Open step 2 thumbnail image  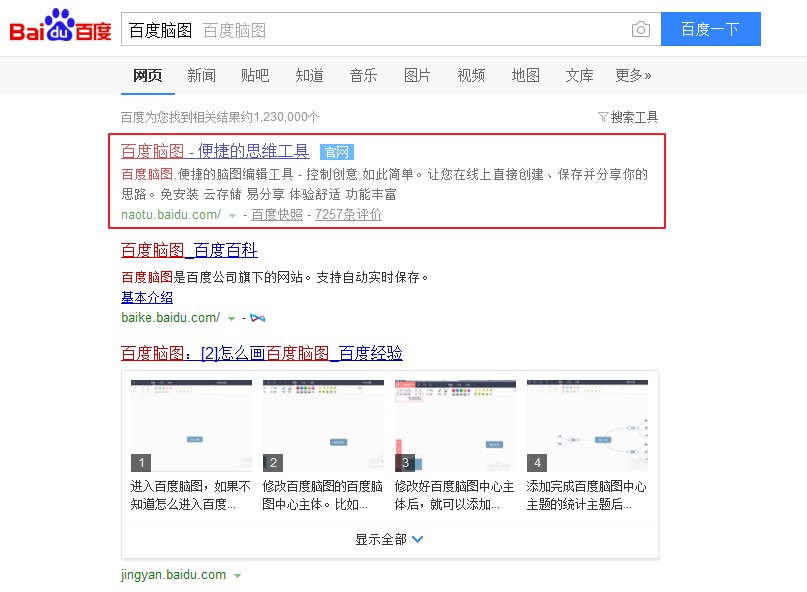(323, 426)
